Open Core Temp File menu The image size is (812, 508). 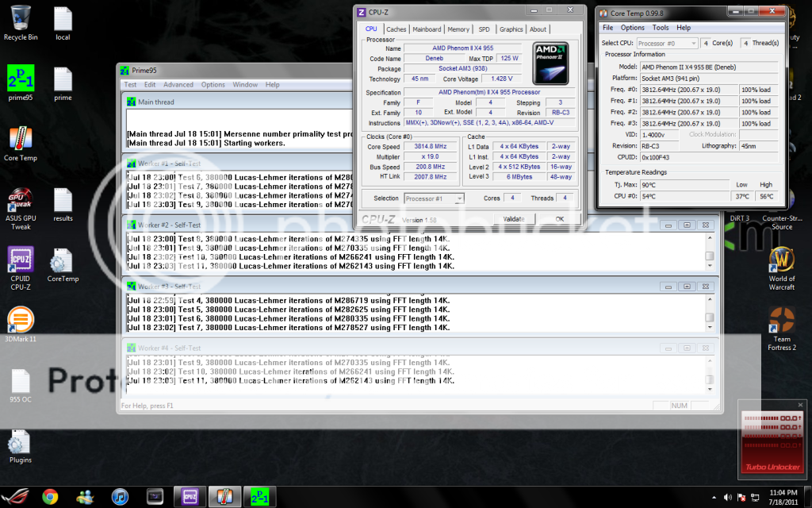tap(608, 28)
